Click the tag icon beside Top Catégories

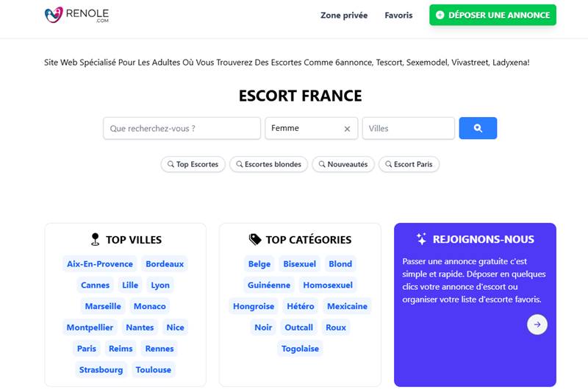pos(255,239)
